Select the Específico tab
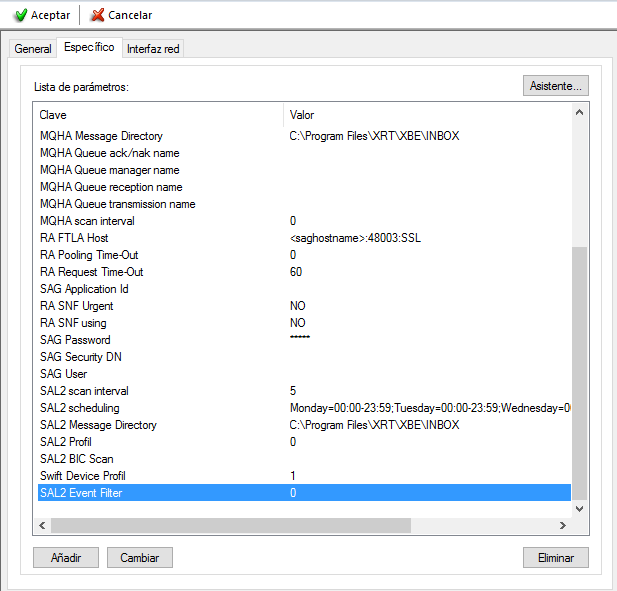Screen dimensions: 617x591 (x=88, y=47)
